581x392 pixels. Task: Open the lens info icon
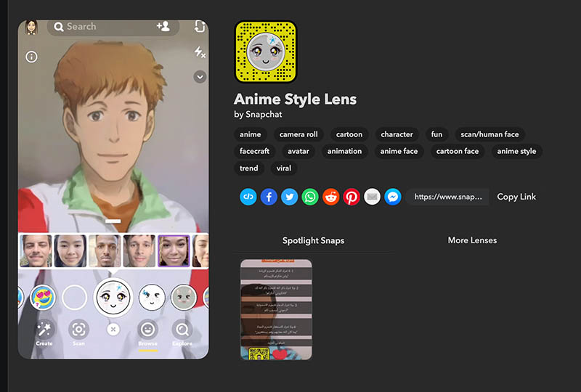[x=31, y=56]
